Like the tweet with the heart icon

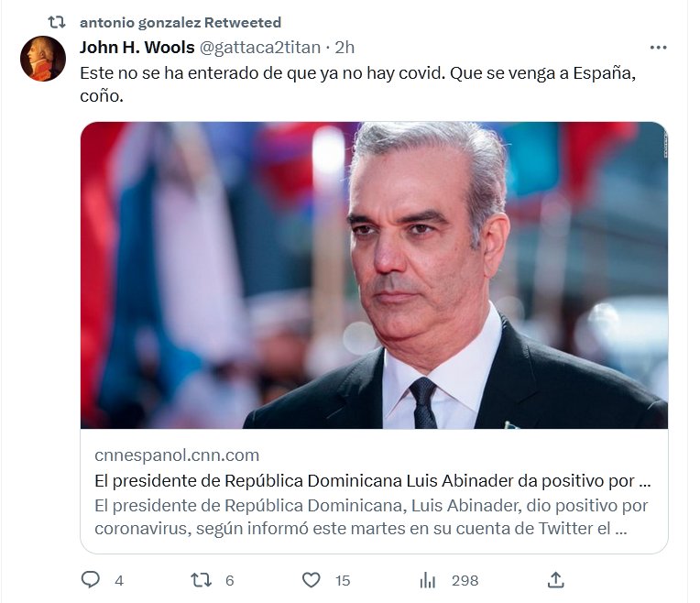(312, 580)
